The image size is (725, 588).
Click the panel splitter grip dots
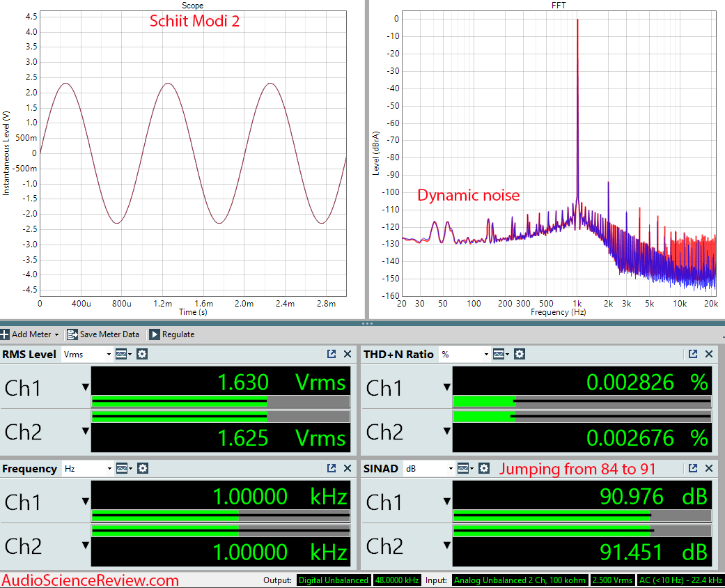coord(367,323)
